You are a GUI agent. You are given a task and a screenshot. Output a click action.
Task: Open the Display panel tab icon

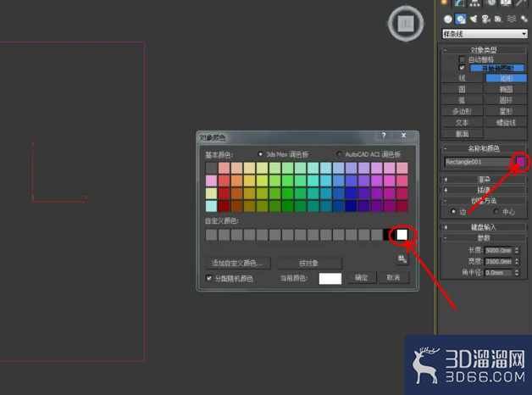(506, 3)
